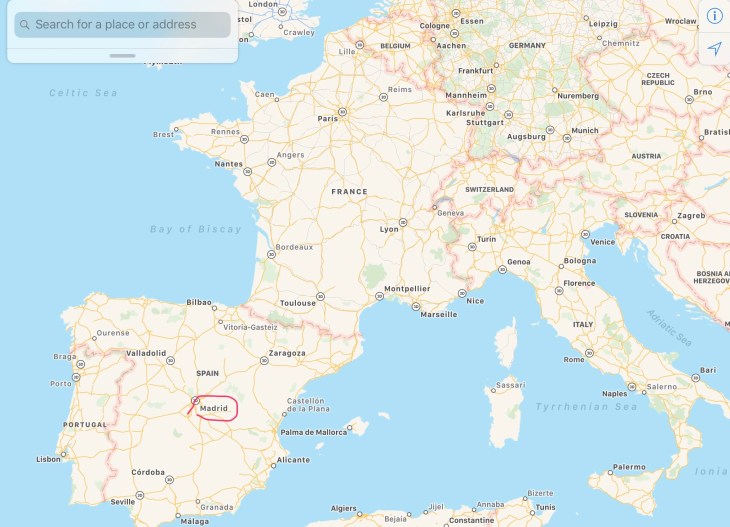Image resolution: width=730 pixels, height=527 pixels.
Task: Tap the Madrid city label
Action: [x=214, y=408]
